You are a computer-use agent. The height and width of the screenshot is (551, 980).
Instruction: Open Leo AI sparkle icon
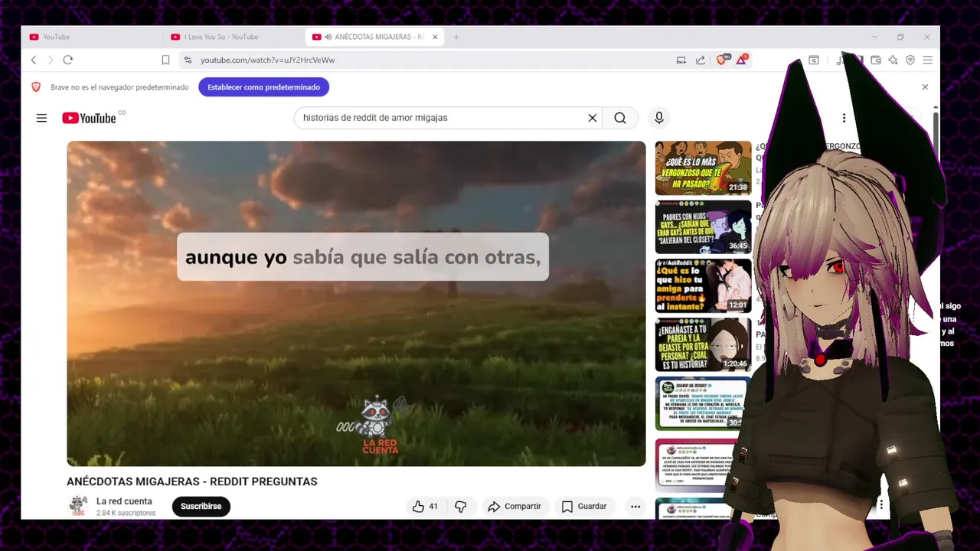[x=893, y=60]
